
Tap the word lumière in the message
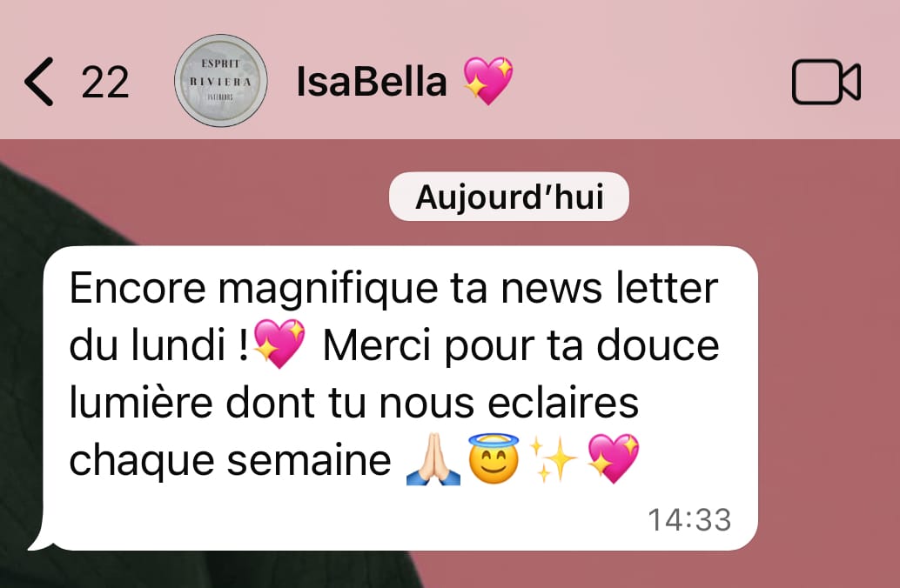click(x=141, y=403)
